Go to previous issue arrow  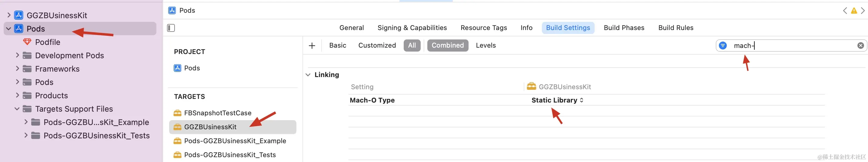pyautogui.click(x=845, y=11)
